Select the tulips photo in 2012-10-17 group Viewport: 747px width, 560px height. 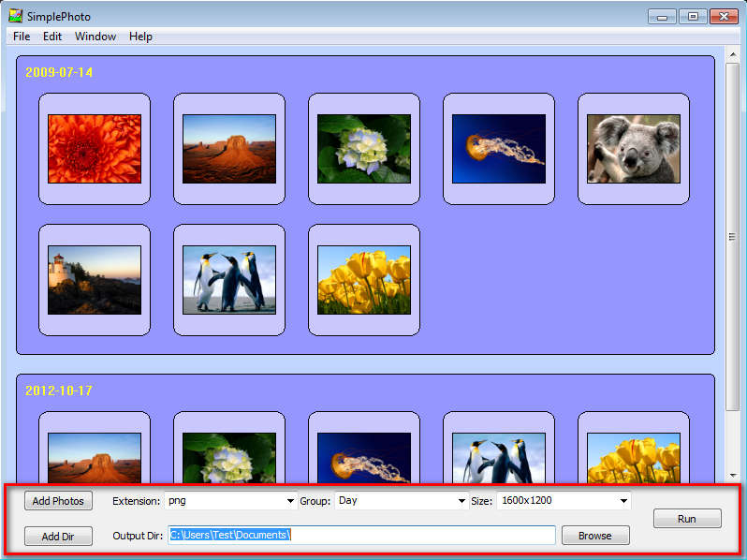[634, 458]
